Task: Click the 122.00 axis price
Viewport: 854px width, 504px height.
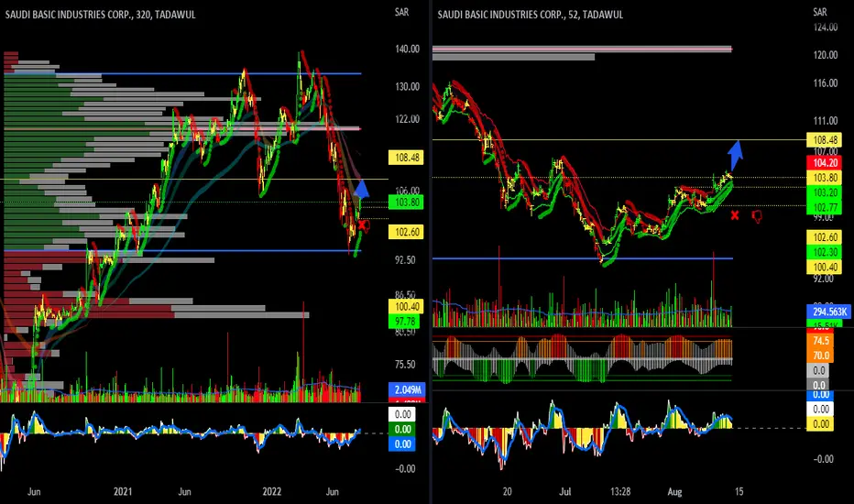Action: [x=408, y=119]
